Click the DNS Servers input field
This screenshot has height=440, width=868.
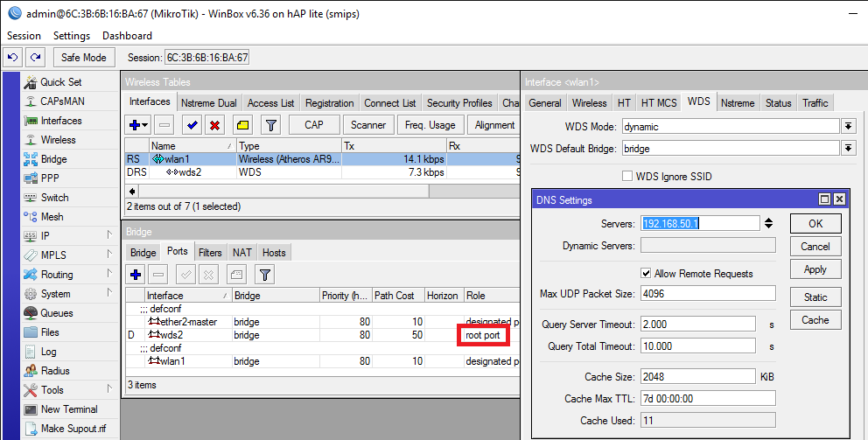[x=699, y=223]
